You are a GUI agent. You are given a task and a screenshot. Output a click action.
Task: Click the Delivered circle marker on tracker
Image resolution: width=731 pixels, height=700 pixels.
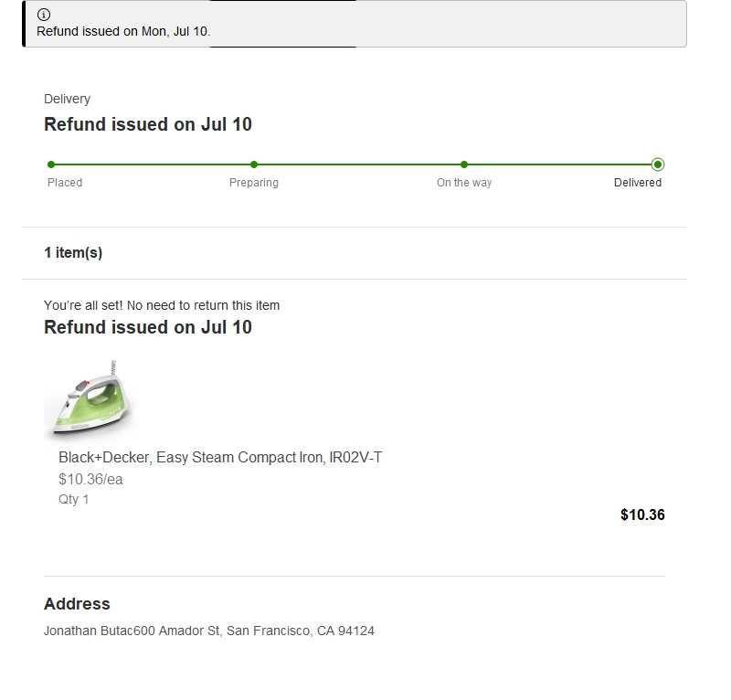[x=658, y=164]
